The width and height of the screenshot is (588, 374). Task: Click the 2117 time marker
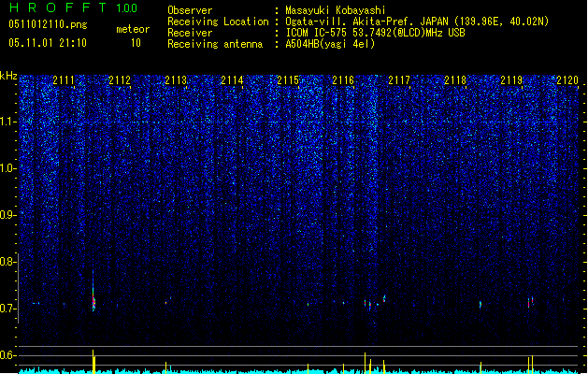point(399,80)
